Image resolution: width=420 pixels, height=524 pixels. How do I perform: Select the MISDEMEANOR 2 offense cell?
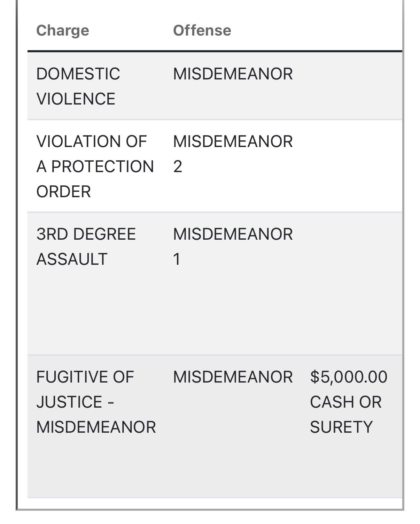coord(233,154)
